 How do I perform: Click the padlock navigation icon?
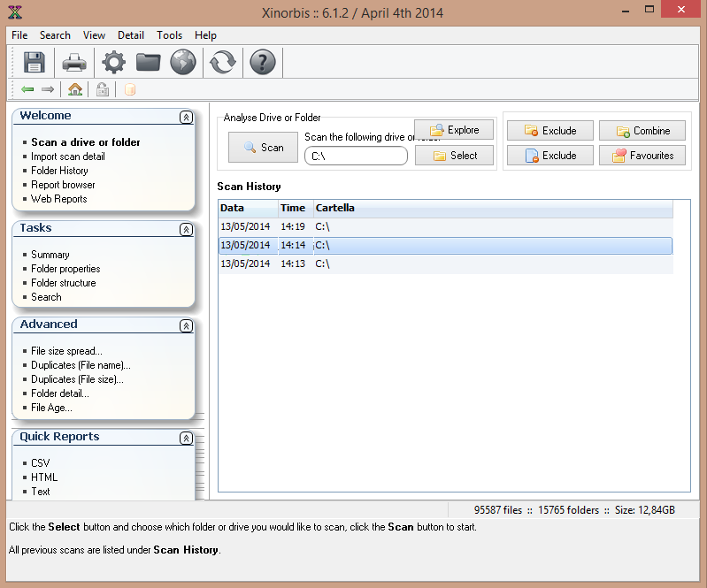[x=103, y=89]
